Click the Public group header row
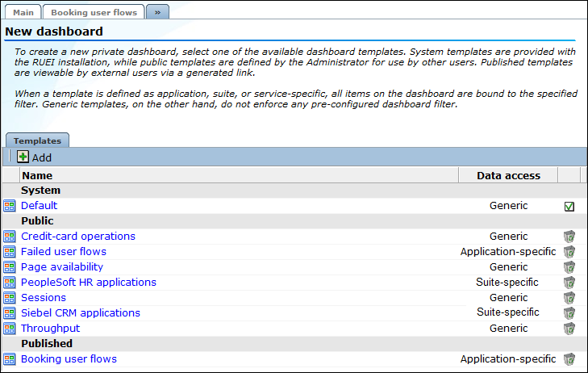 294,221
